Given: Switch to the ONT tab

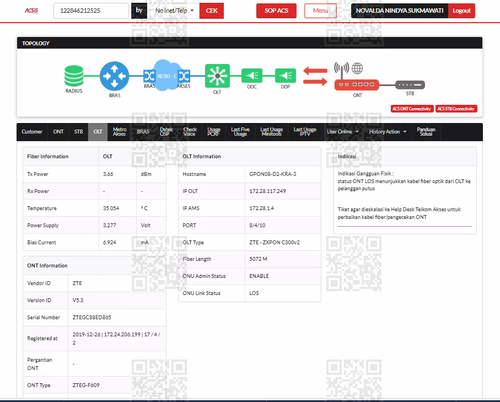Looking at the screenshot, I should tap(58, 132).
